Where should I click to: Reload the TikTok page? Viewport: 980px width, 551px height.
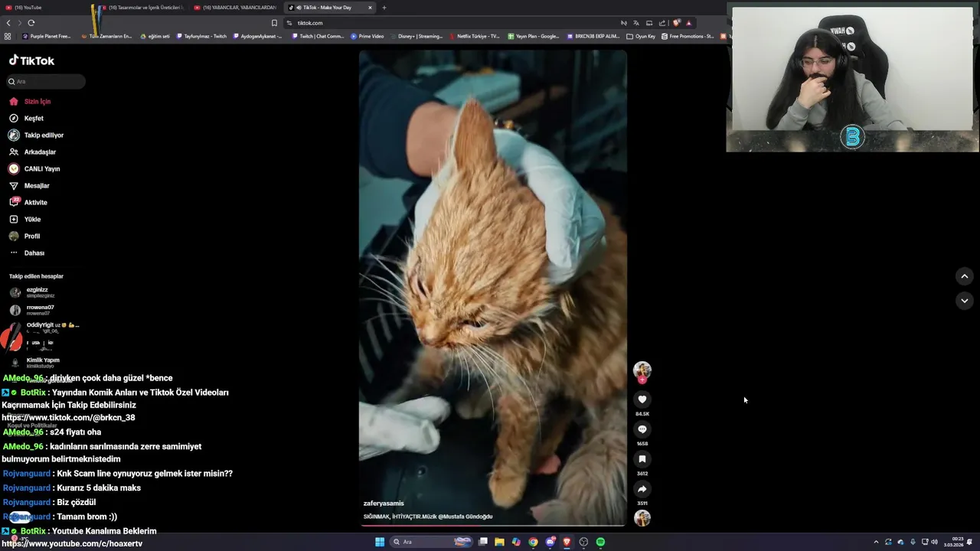[x=31, y=23]
